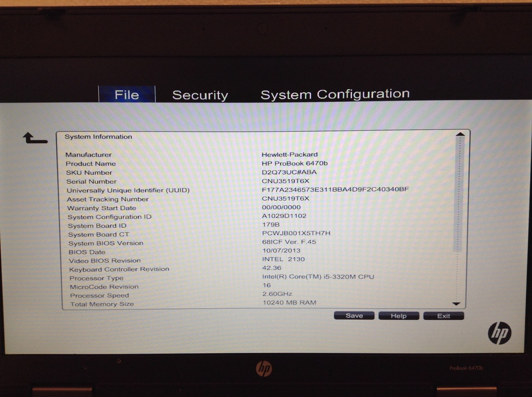This screenshot has width=532, height=397.
Task: Select the Processor Type label
Action: click(x=96, y=278)
